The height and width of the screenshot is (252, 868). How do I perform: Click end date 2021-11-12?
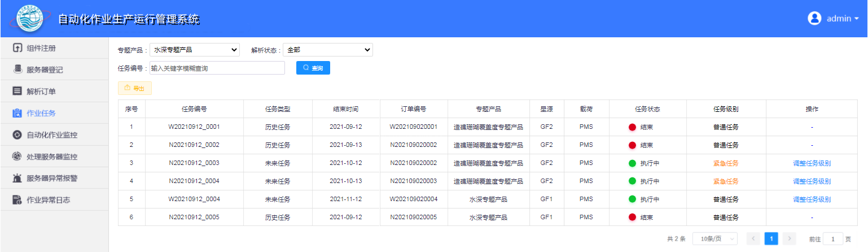pos(346,199)
